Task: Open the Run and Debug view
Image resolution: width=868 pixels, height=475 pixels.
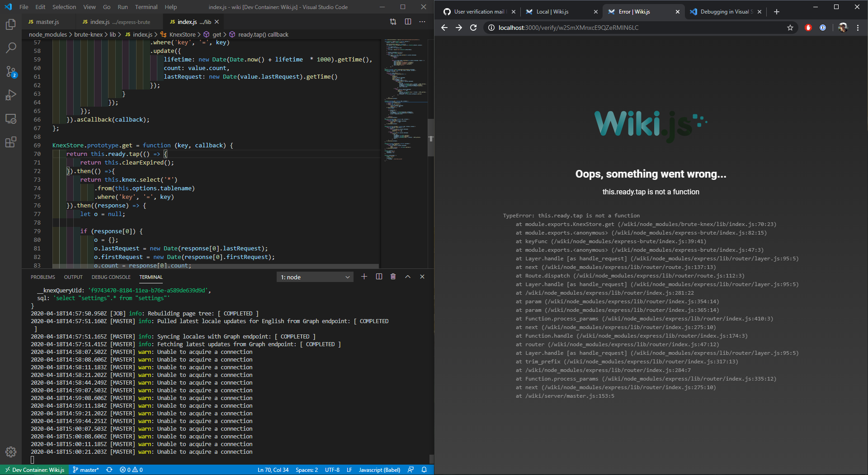Action: point(11,95)
